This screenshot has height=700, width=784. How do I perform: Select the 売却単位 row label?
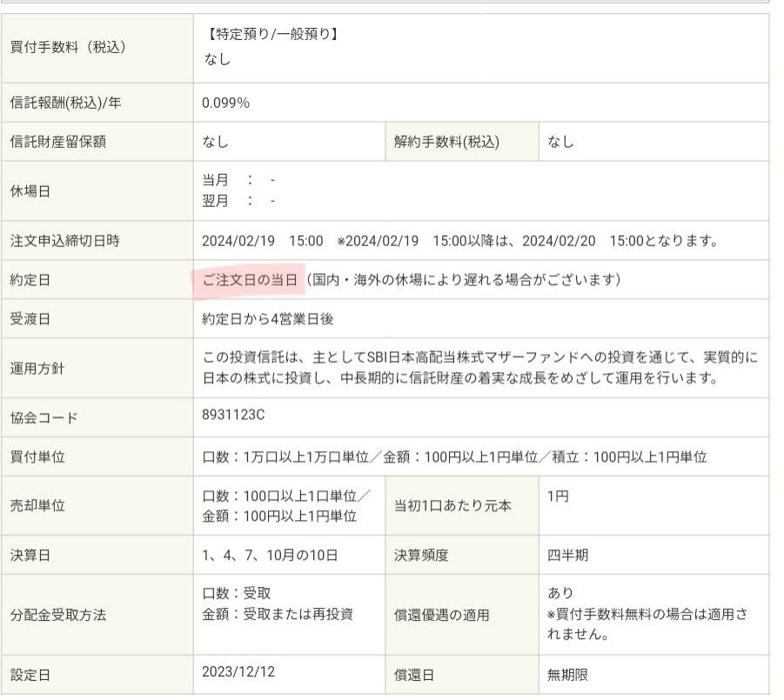(37, 505)
